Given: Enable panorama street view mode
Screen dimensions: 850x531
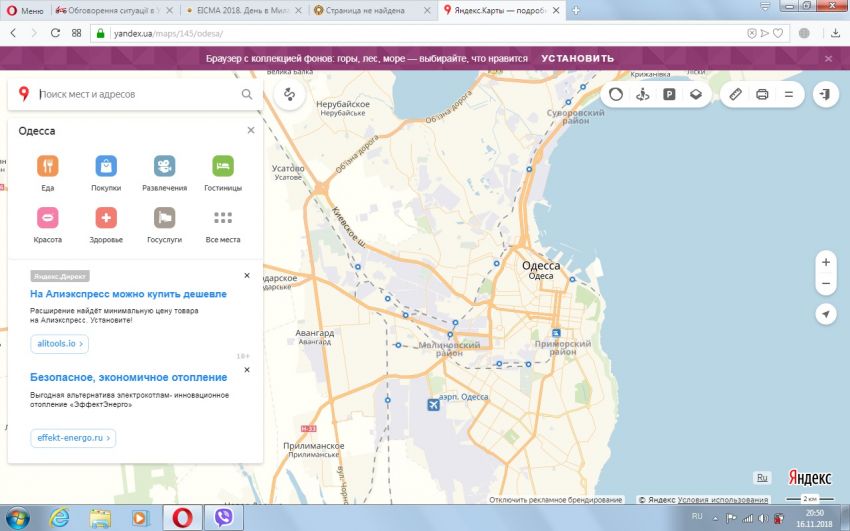Looking at the screenshot, I should pyautogui.click(x=642, y=94).
